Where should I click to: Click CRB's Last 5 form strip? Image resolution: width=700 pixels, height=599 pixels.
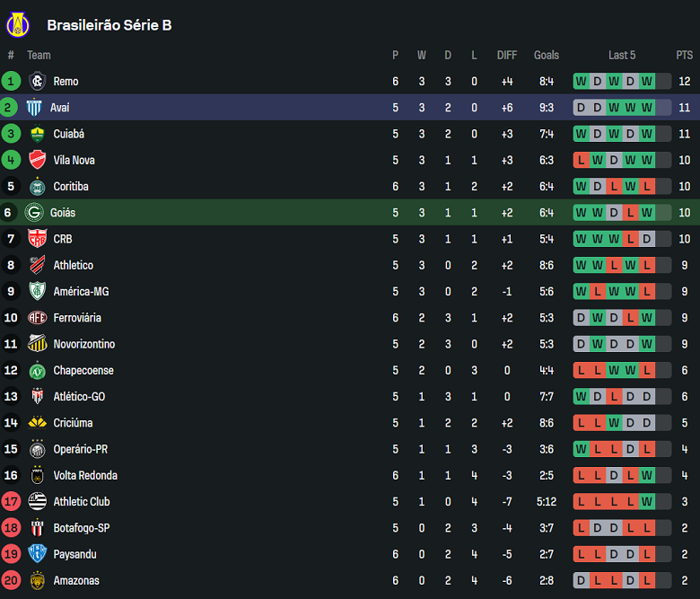coord(622,240)
